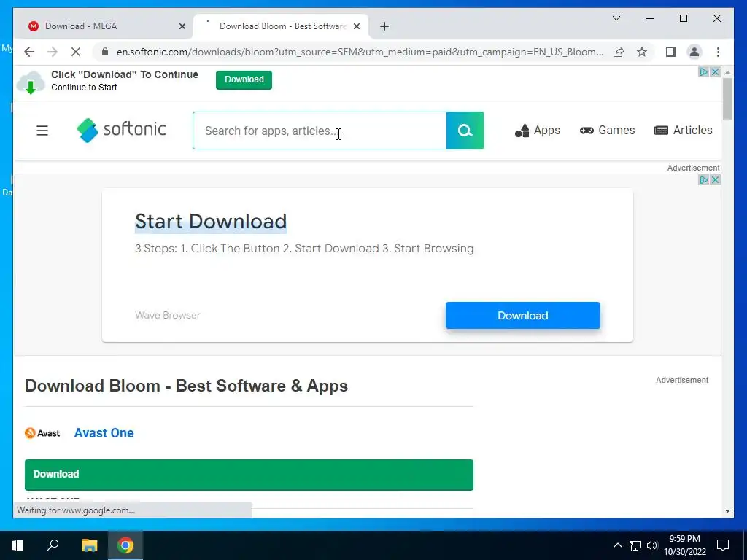Open Chrome three-dot menu
This screenshot has height=560, width=747.
718,52
